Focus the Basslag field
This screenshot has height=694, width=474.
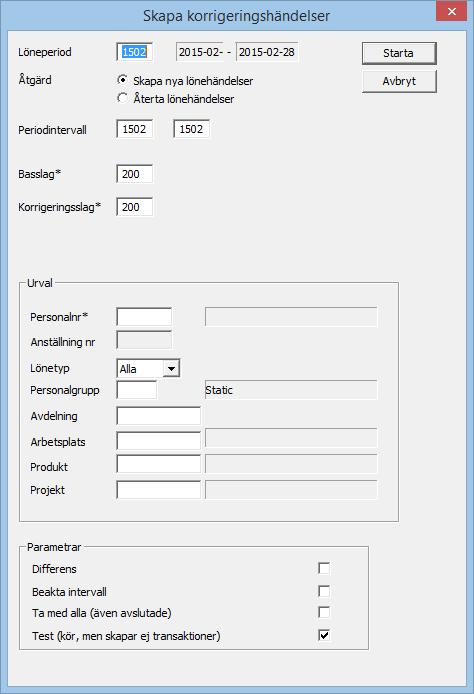click(x=135, y=174)
